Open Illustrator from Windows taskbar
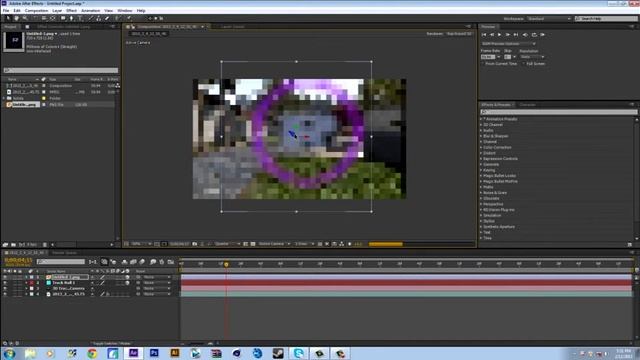Viewport: 640px width, 360px height. tap(175, 353)
